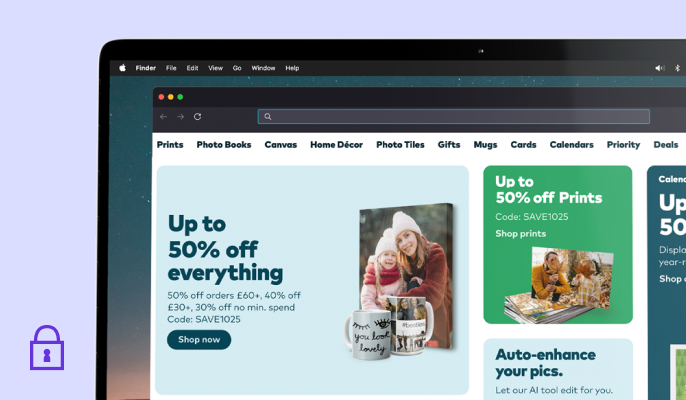This screenshot has height=400, width=686.
Task: Follow the Shop prints link
Action: (x=521, y=234)
